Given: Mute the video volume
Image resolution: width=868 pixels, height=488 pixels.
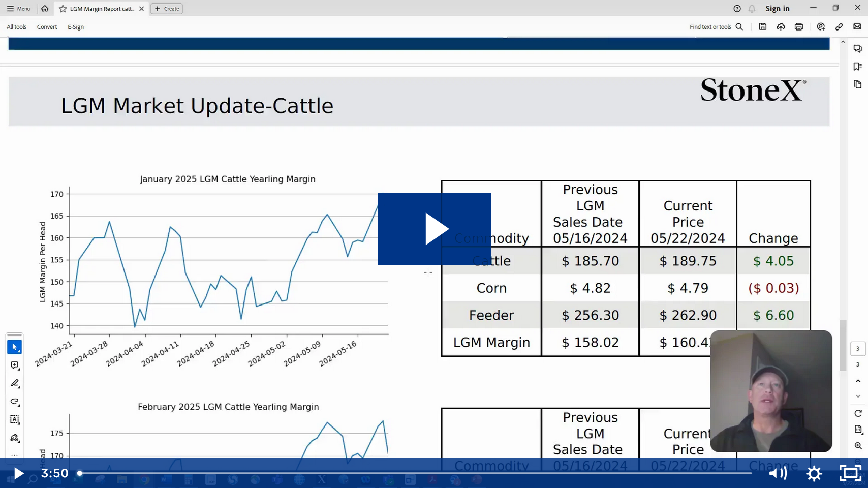Looking at the screenshot, I should (x=778, y=473).
